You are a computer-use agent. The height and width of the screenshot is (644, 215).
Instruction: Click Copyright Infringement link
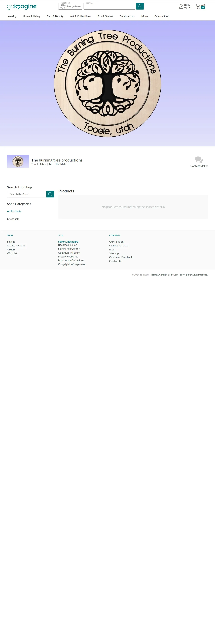(72, 264)
